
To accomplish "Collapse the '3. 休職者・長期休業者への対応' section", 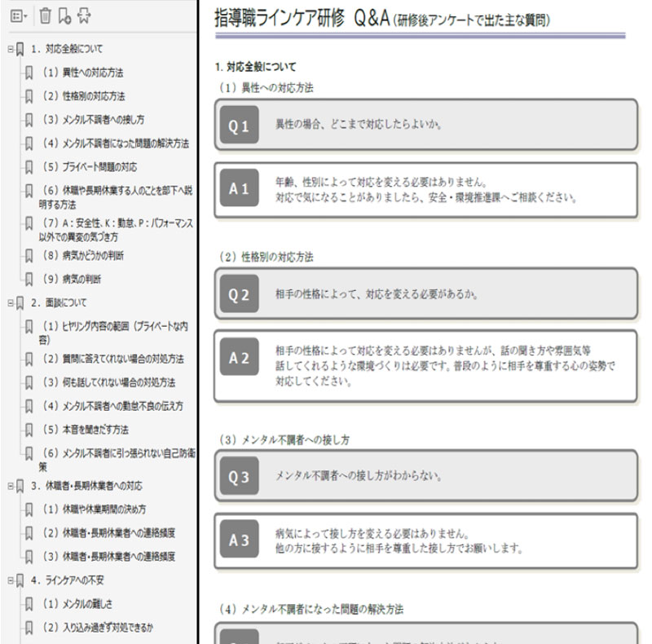I will coord(8,486).
